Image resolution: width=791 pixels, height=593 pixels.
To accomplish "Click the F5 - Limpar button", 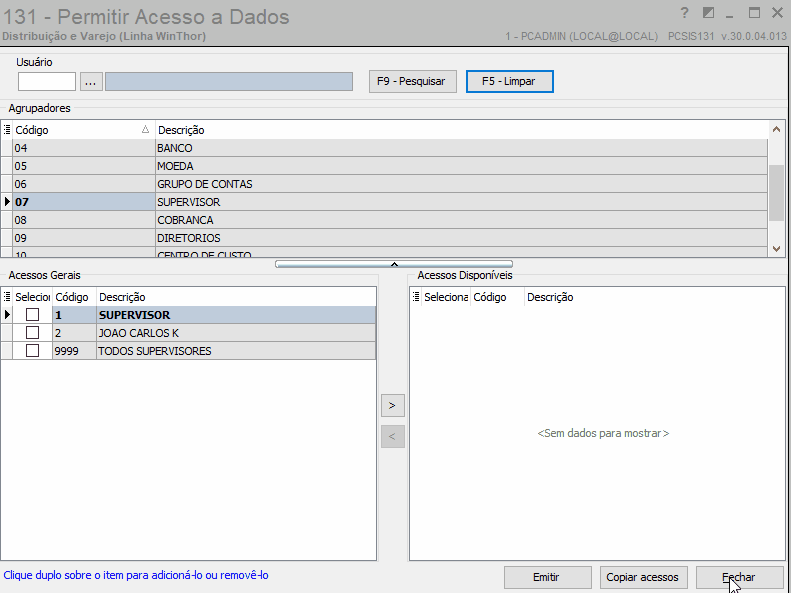I will pyautogui.click(x=510, y=81).
